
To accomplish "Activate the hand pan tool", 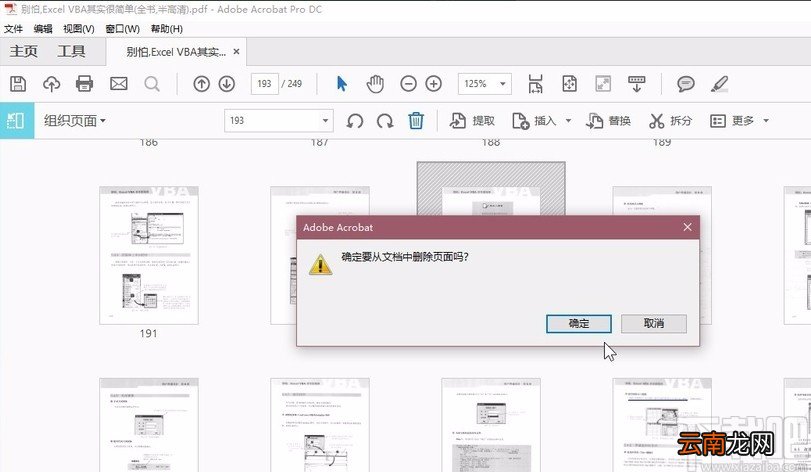I will [375, 84].
